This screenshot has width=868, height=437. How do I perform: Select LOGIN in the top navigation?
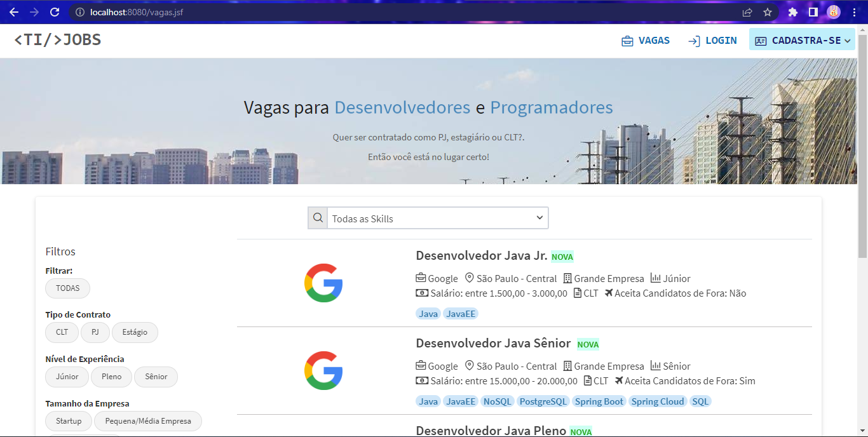coord(721,39)
